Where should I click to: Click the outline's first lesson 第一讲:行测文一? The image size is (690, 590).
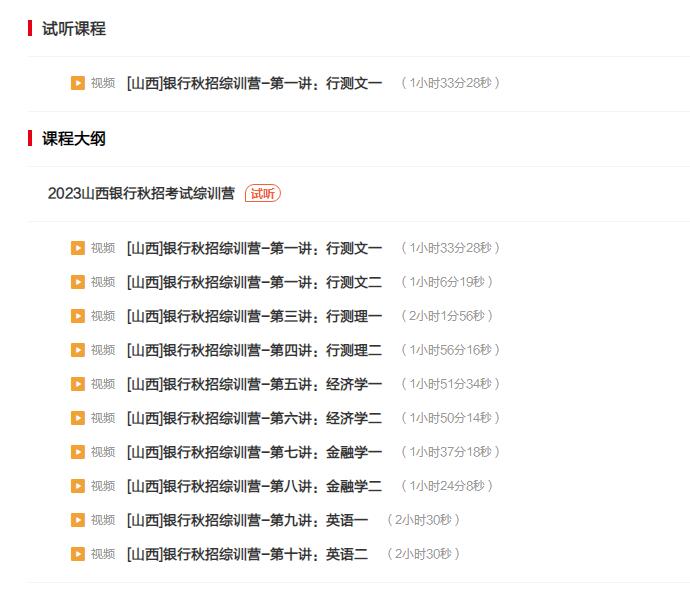pos(254,248)
